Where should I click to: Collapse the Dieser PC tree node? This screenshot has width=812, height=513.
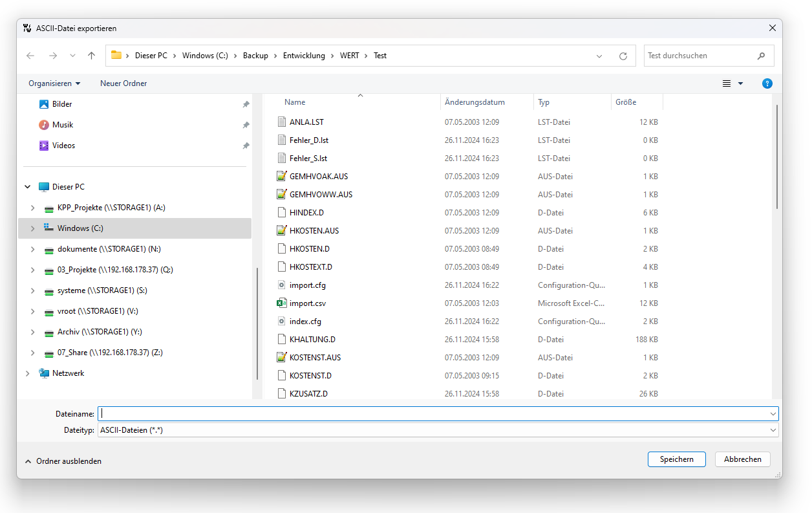click(28, 187)
